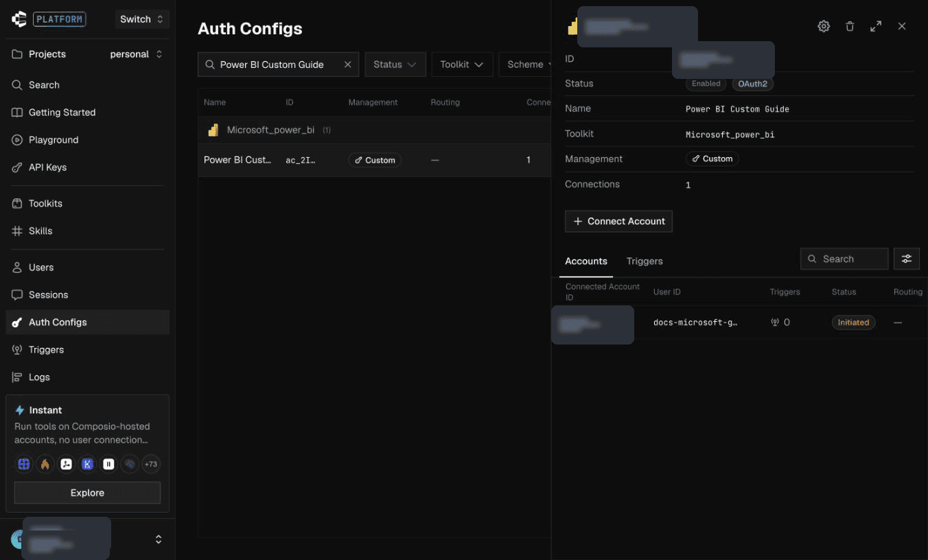Open the user account switcher chevron
The width and height of the screenshot is (928, 560).
point(159,539)
